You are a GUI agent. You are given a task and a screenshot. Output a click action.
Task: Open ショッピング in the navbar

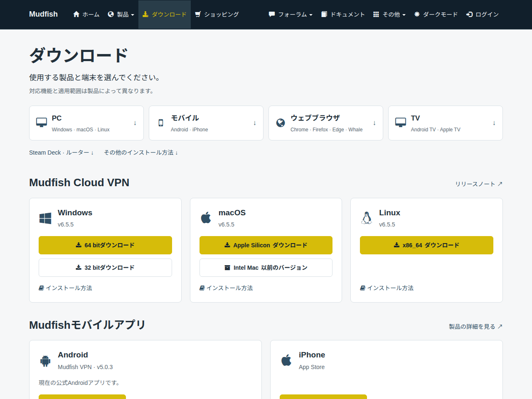217,15
